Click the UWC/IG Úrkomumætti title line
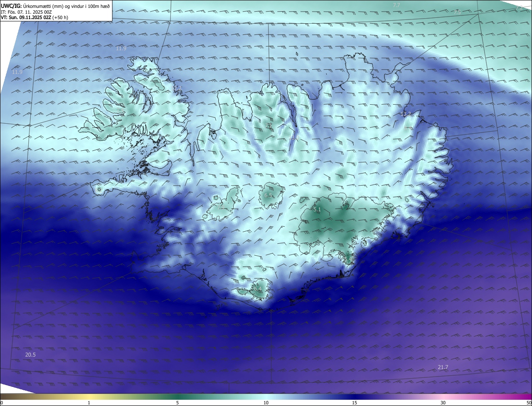Viewport: 532px width, 406px height. pyautogui.click(x=55, y=6)
